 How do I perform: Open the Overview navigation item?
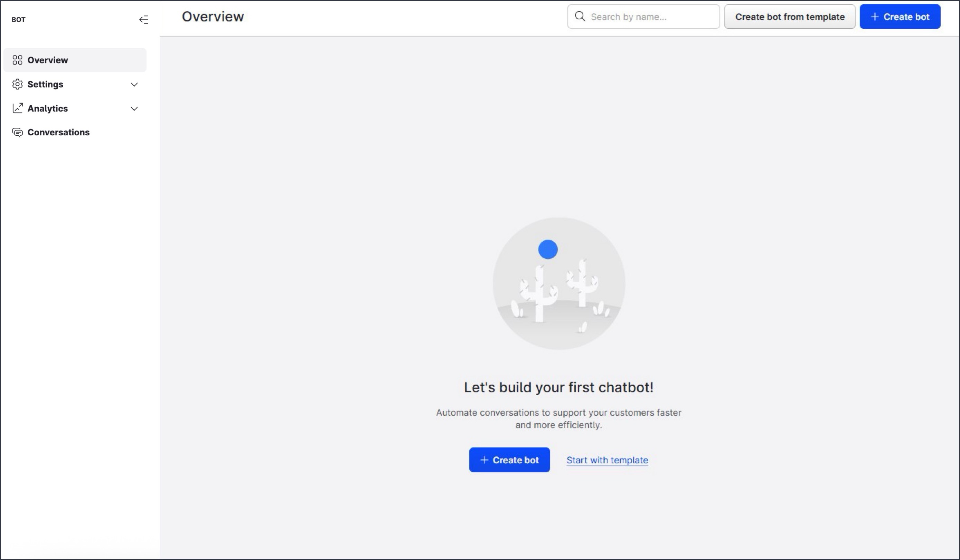tap(48, 60)
